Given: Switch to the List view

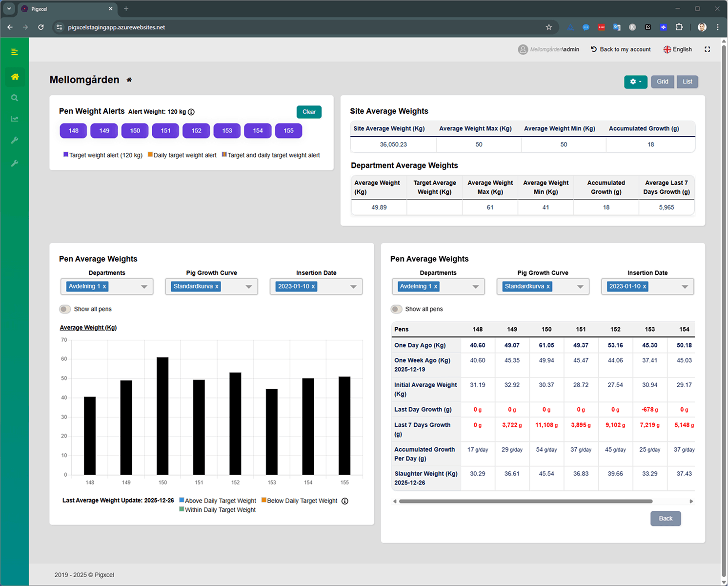Looking at the screenshot, I should (x=687, y=82).
